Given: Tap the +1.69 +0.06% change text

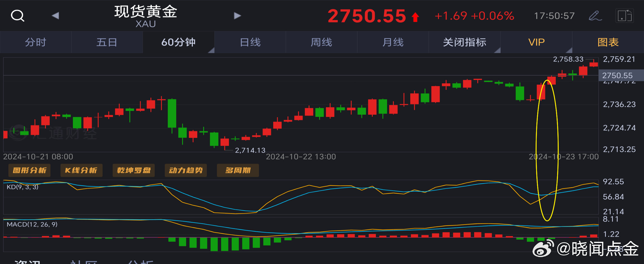Looking at the screenshot, I should click(474, 16).
